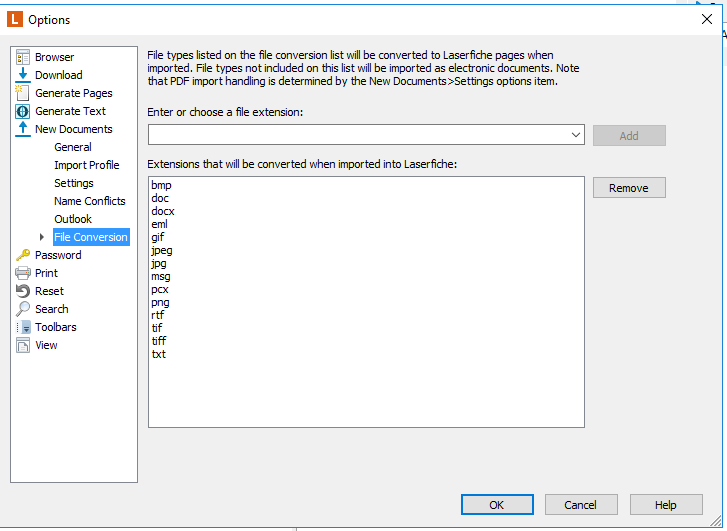Click the Toolbars icon
This screenshot has height=531, width=727.
point(23,327)
